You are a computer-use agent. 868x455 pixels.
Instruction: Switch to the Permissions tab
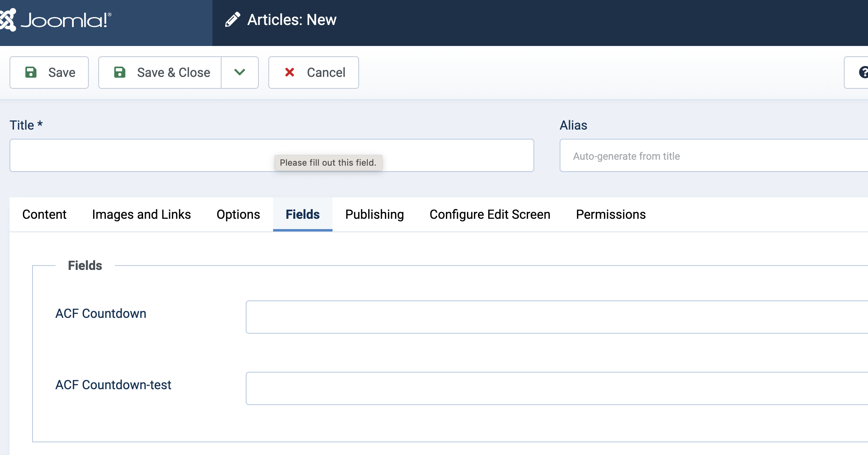tap(611, 214)
